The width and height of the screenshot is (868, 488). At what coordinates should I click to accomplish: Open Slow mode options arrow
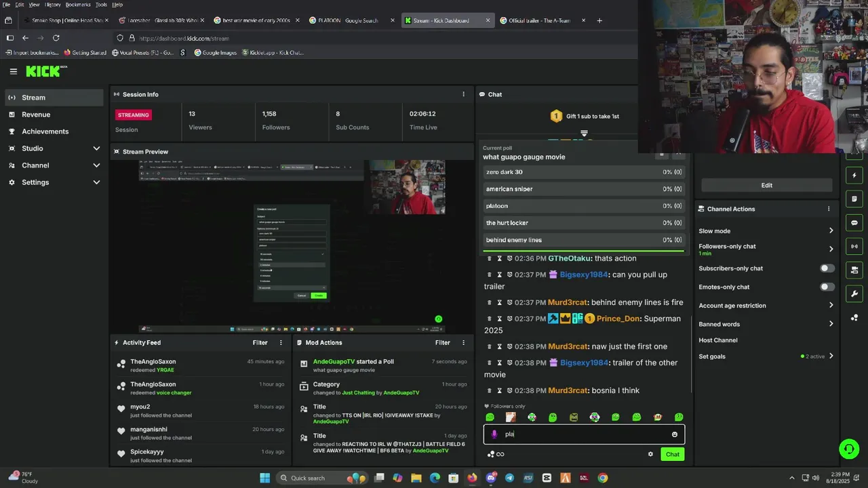(x=831, y=231)
